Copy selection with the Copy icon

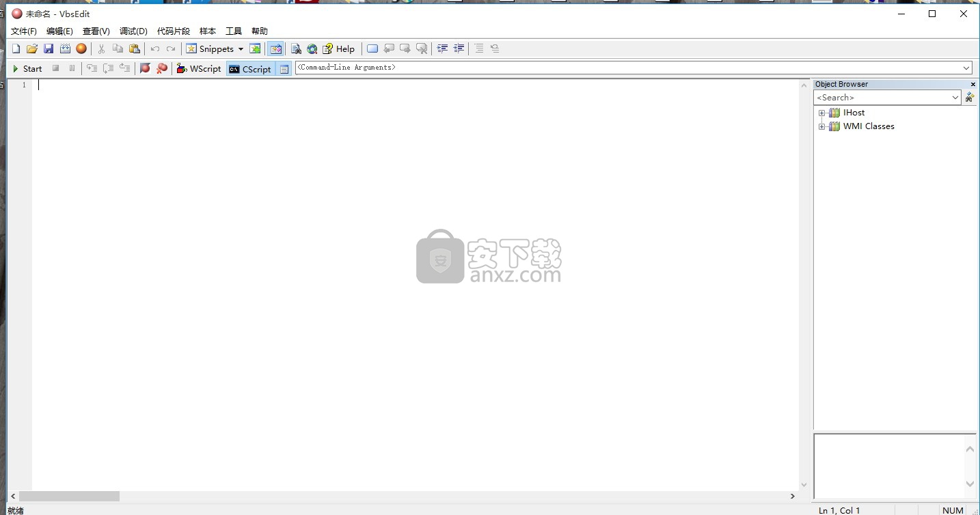118,48
